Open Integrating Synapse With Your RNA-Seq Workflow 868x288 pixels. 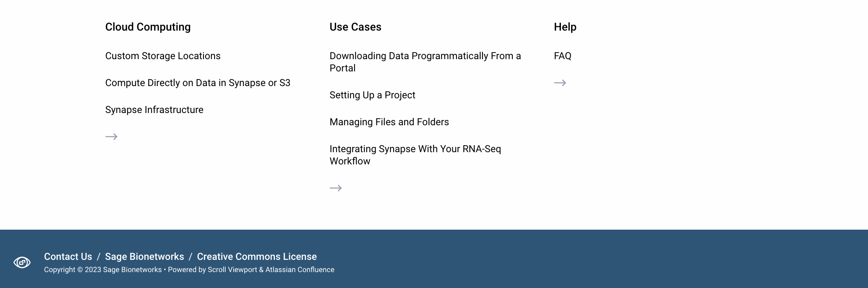pos(415,155)
